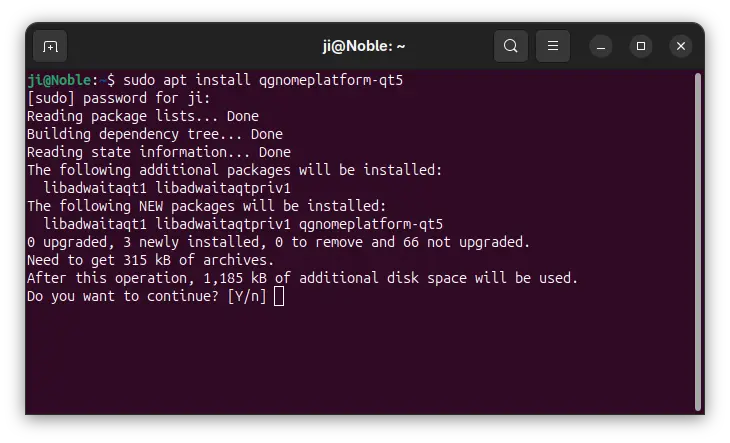The height and width of the screenshot is (443, 730).
Task: Click the "Building dependency tree... Done" line
Action: coord(155,134)
